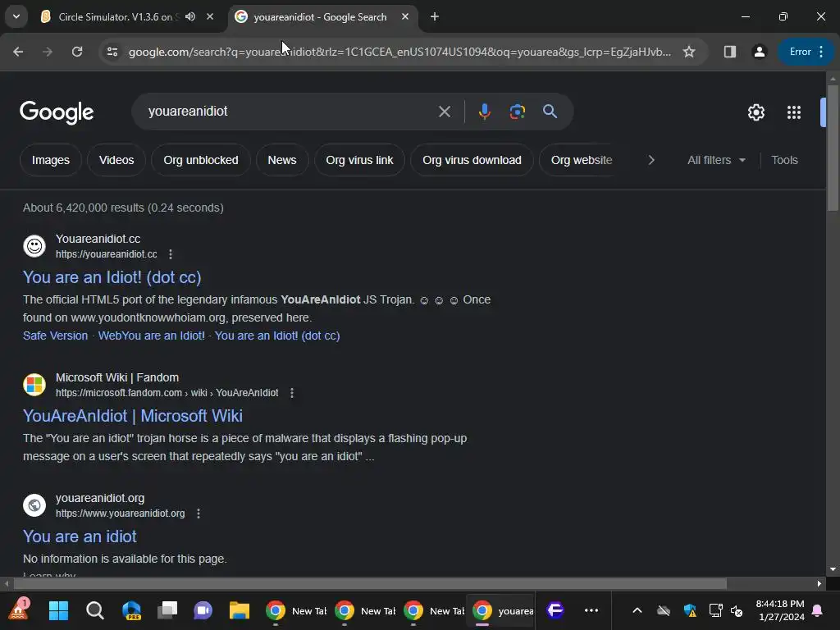
Task: Select the Org virus download chip
Action: pyautogui.click(x=472, y=160)
